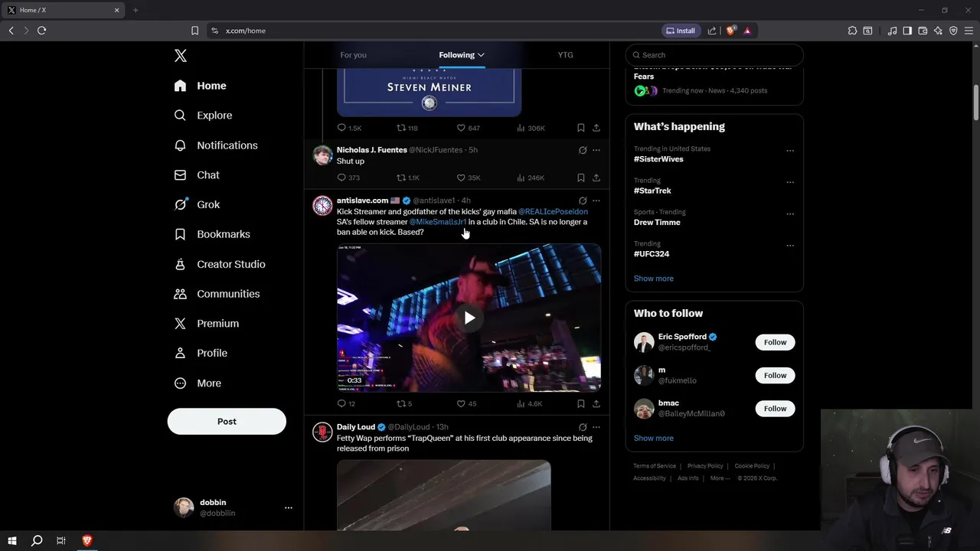Open Profile in sidebar
Image resolution: width=980 pixels, height=551 pixels.
[200, 353]
